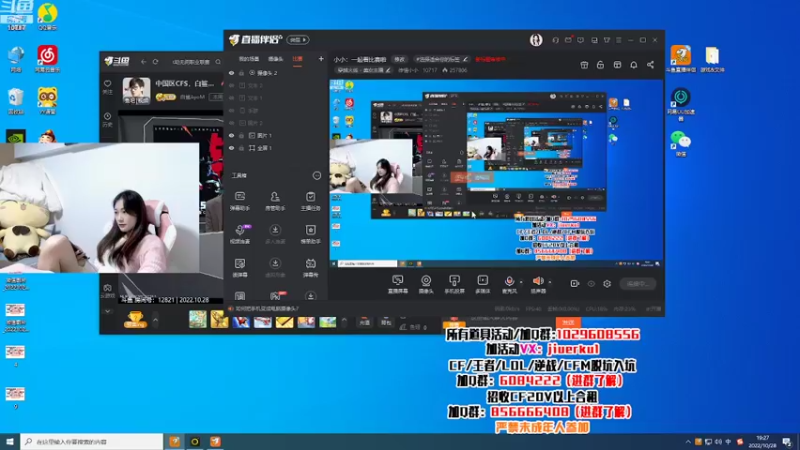Open the 画弹幕 tool
The height and width of the screenshot is (450, 800).
[240, 267]
